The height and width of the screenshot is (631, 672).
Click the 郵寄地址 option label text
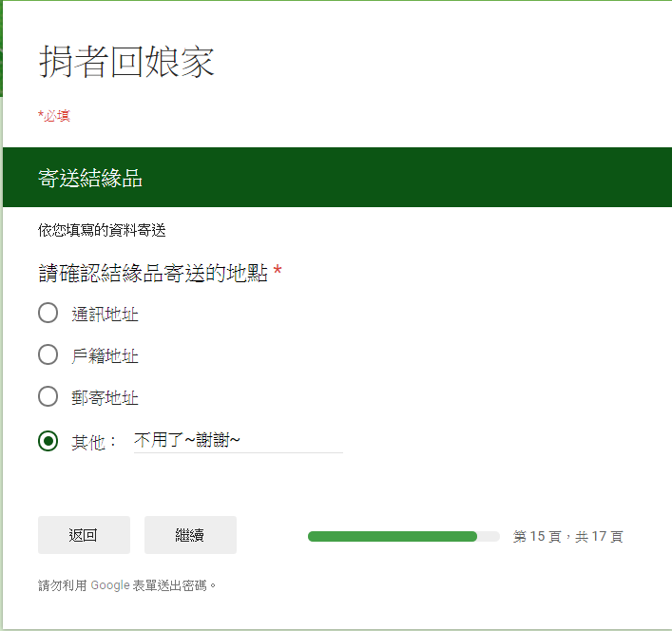[x=105, y=398]
